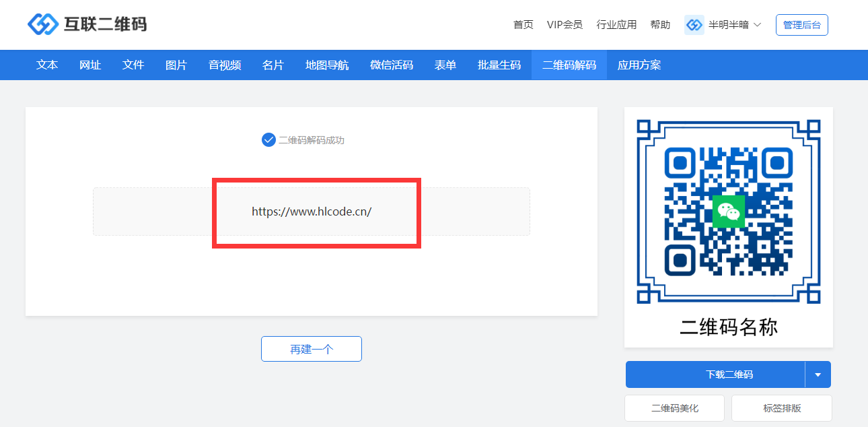Go to the 首页 link

point(523,25)
